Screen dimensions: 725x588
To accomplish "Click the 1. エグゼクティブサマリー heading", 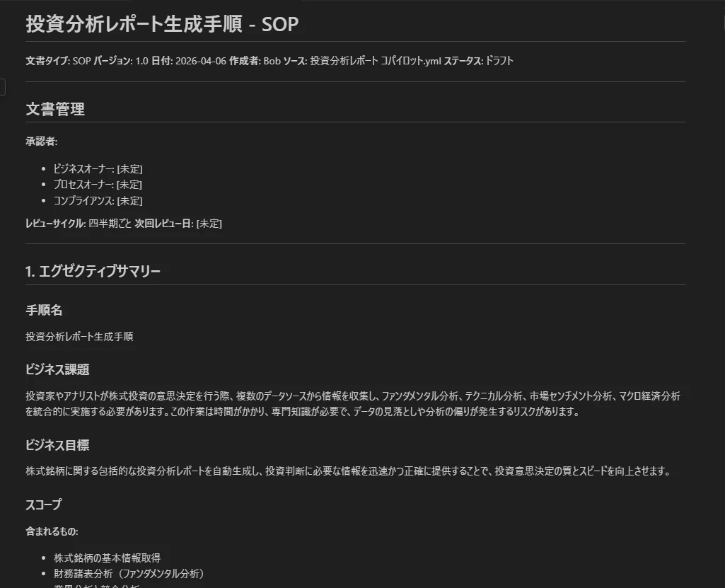I will pos(93,271).
